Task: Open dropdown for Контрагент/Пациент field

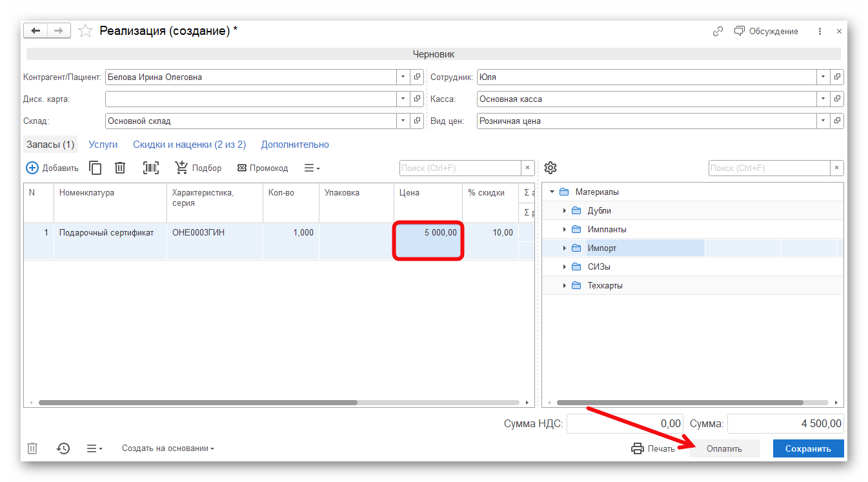Action: pos(403,77)
